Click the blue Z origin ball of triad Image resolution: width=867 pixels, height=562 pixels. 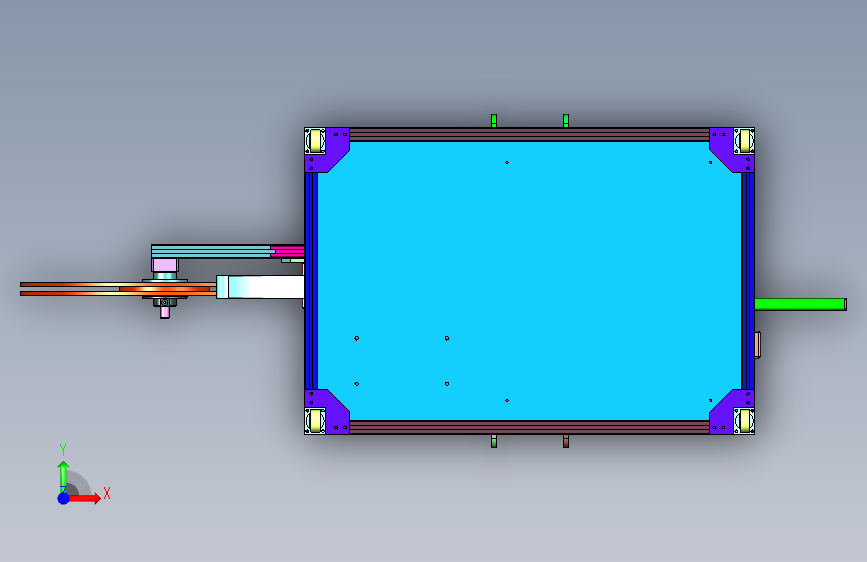(x=64, y=498)
